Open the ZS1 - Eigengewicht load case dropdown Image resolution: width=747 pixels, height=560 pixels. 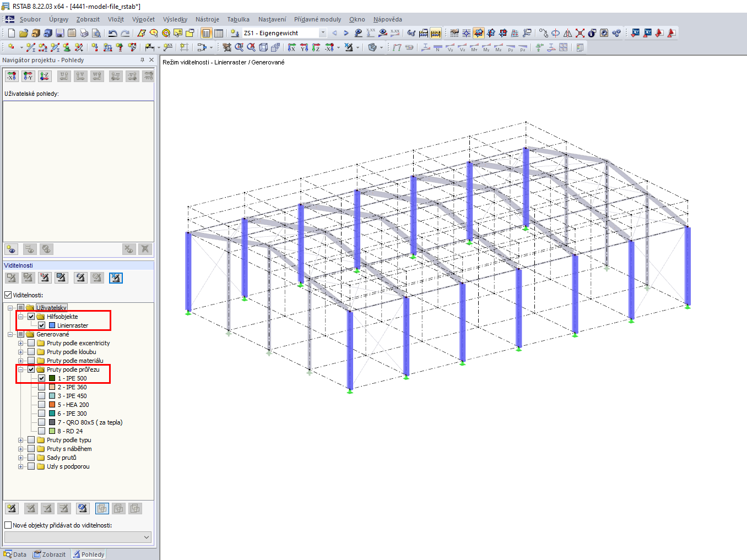click(323, 33)
